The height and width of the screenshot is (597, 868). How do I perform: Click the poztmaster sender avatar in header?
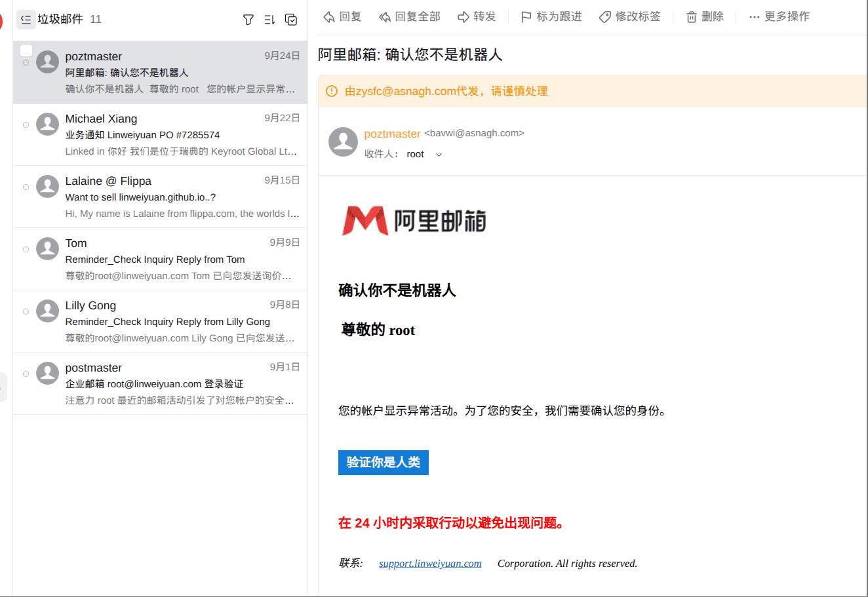pyautogui.click(x=343, y=142)
